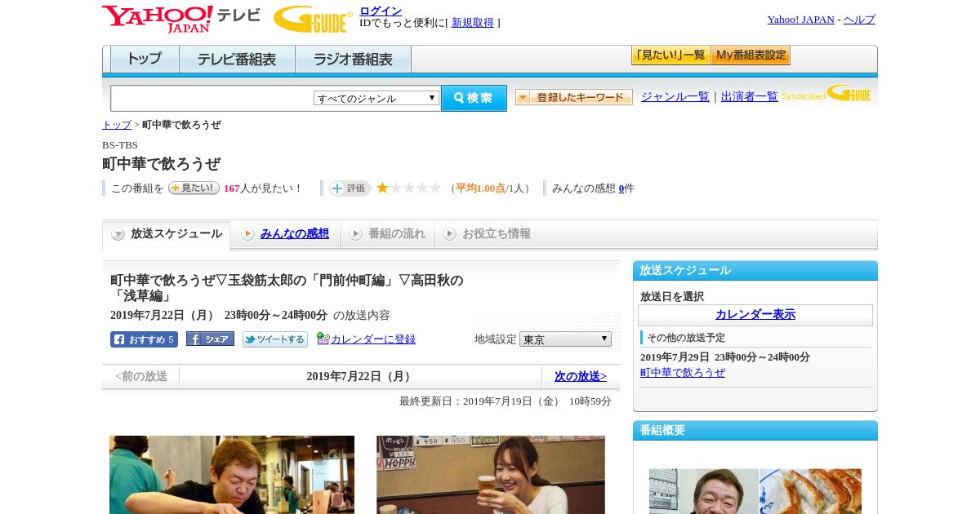Image resolution: width=980 pixels, height=514 pixels.
Task: Click トップ in the breadcrumb
Action: [x=117, y=125]
